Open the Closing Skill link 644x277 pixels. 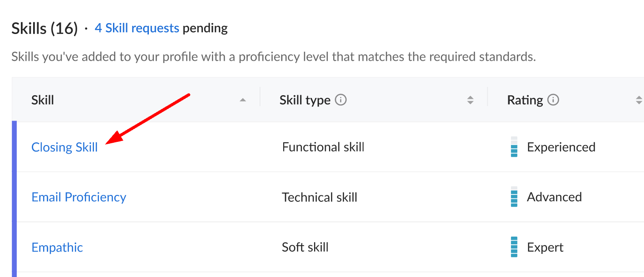[x=64, y=147]
